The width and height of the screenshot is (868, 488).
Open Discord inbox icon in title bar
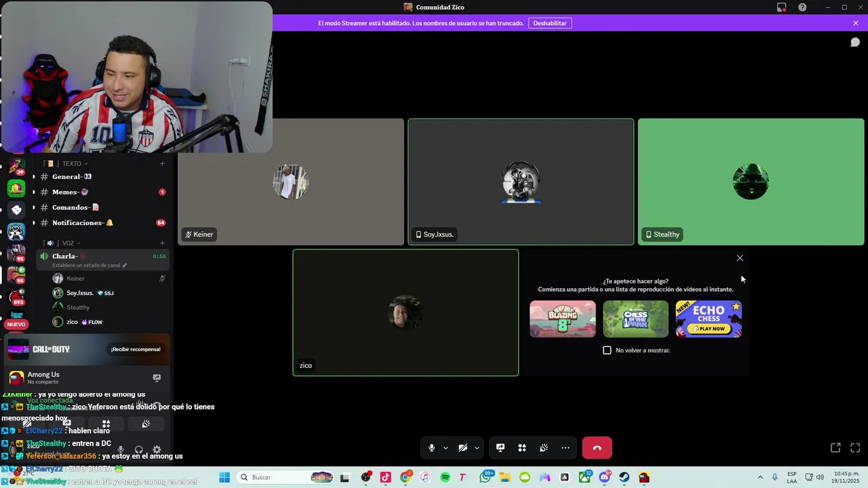coord(782,7)
